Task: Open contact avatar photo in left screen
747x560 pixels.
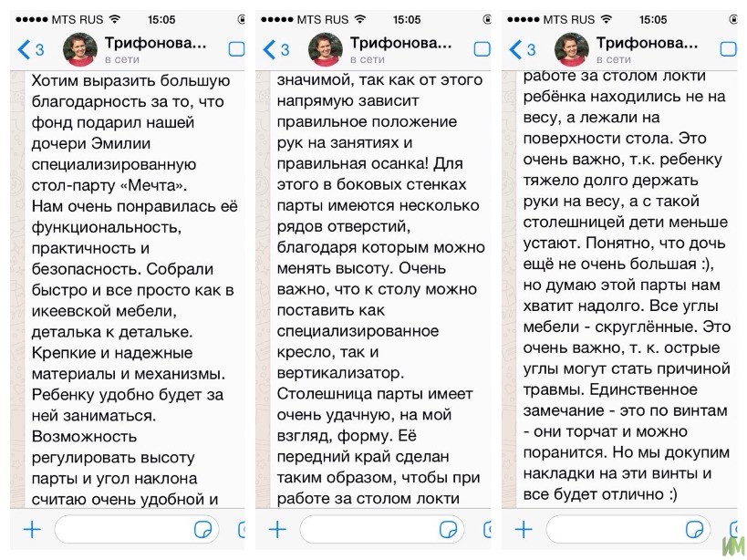Action: [x=80, y=49]
